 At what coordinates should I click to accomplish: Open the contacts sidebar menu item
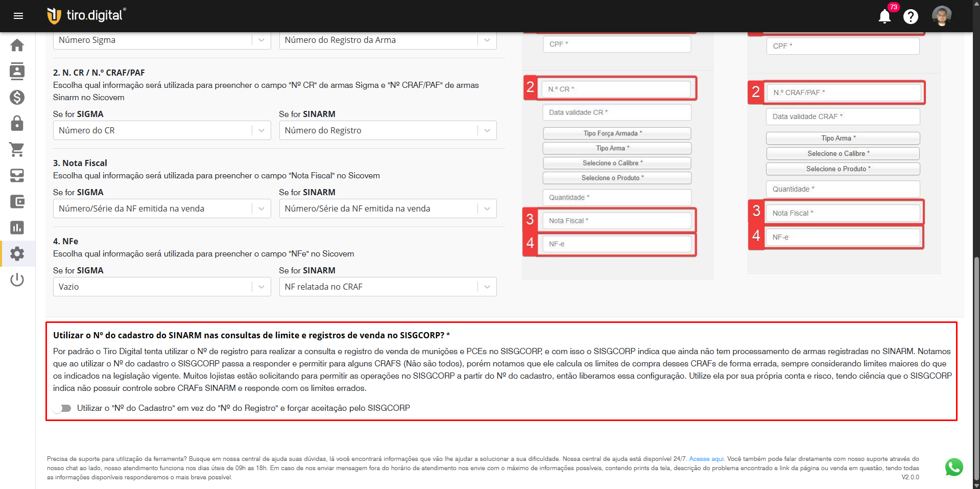click(17, 71)
